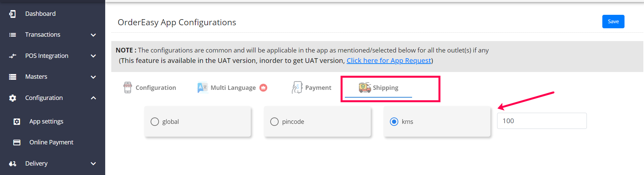This screenshot has width=644, height=175.
Task: Switch to the Payment tab
Action: pyautogui.click(x=312, y=87)
